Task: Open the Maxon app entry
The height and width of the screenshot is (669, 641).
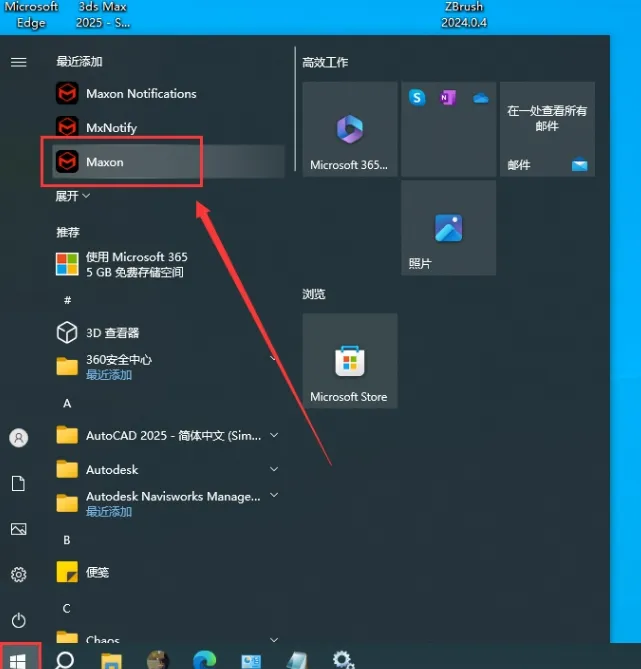Action: pos(168,162)
